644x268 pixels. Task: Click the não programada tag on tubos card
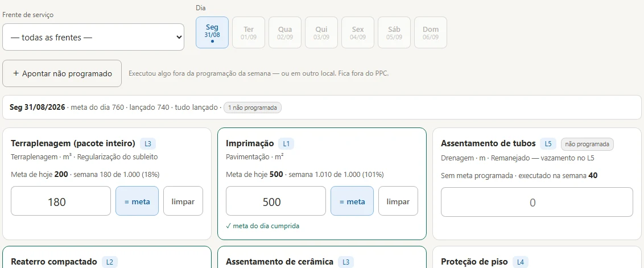coord(587,144)
